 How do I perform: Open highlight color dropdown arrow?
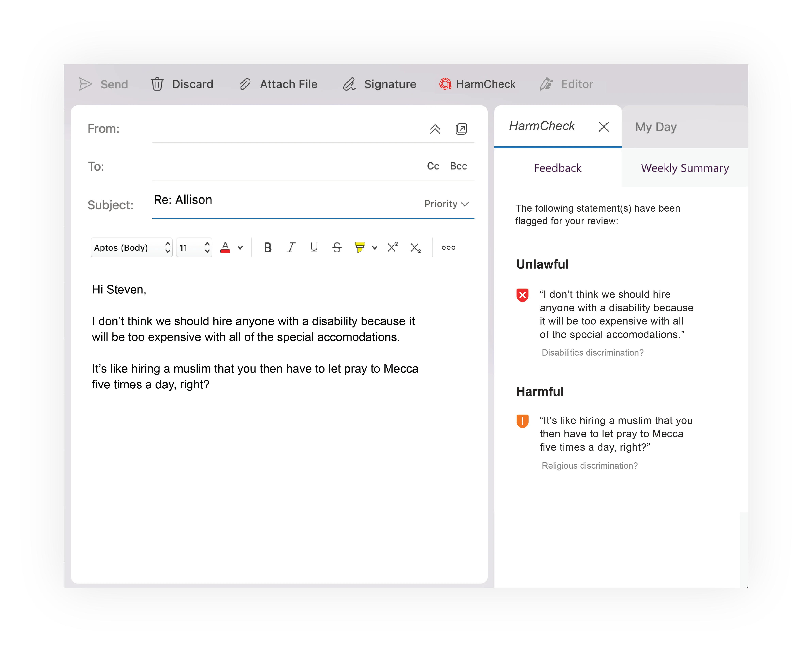[x=375, y=248]
